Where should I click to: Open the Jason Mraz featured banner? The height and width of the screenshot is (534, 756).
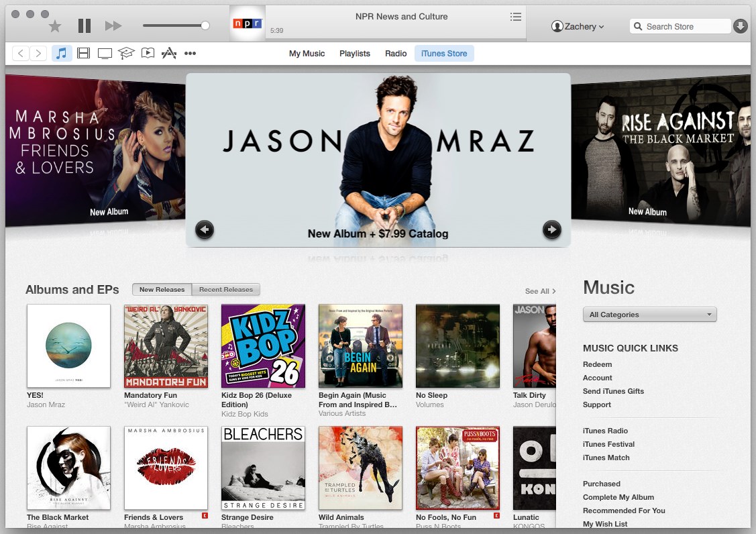pos(378,160)
